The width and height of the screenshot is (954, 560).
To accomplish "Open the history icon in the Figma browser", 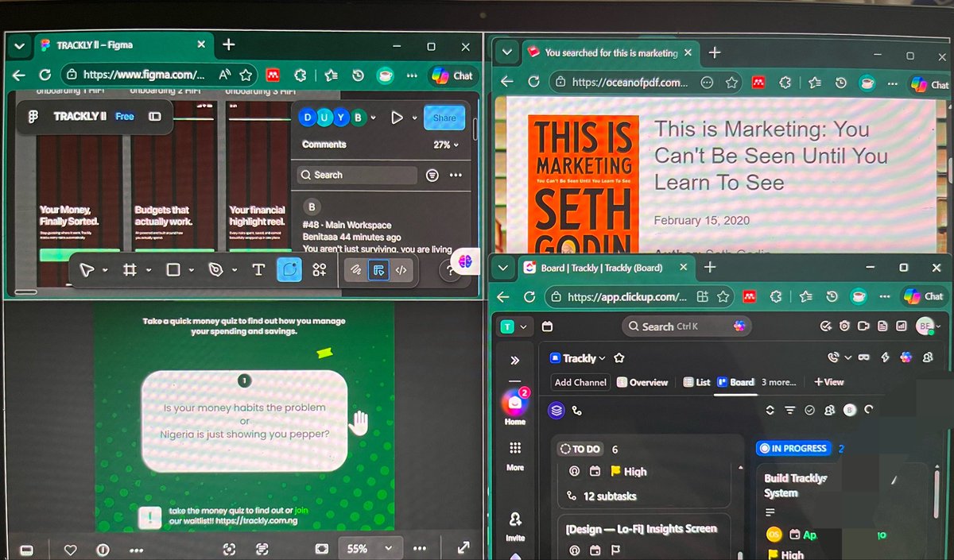I will click(x=359, y=75).
